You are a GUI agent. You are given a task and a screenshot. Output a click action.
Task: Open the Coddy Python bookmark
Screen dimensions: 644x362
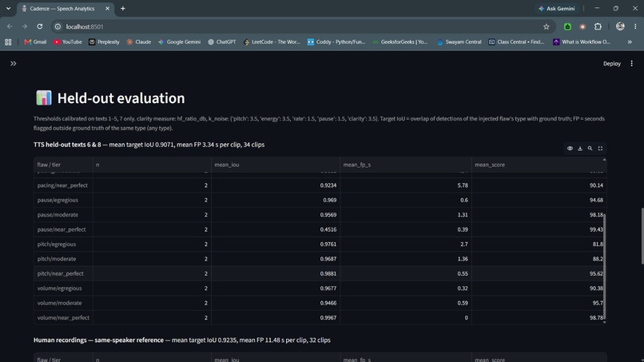pos(336,42)
